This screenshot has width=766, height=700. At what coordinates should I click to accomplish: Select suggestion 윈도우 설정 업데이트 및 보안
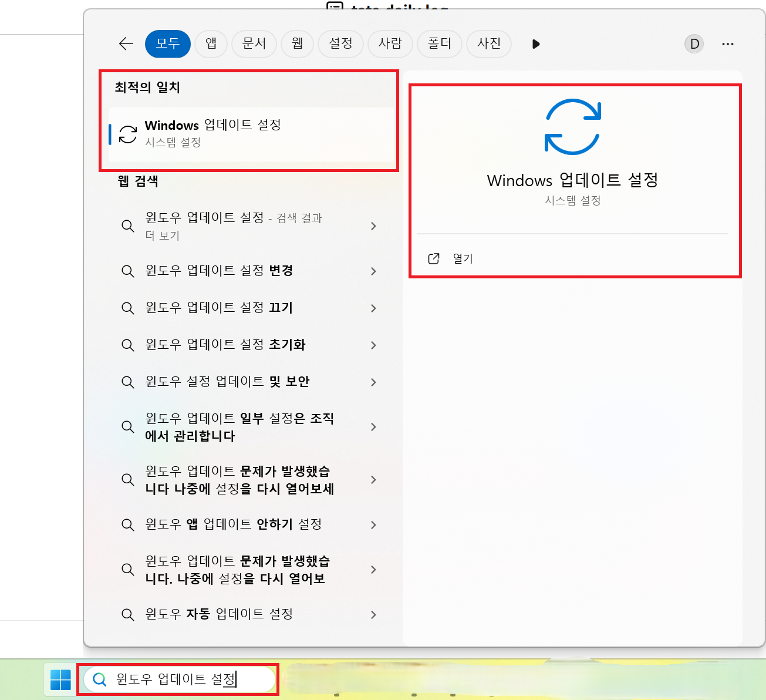point(251,382)
